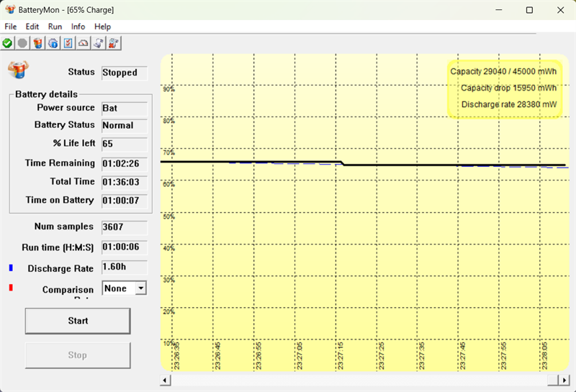Image resolution: width=576 pixels, height=392 pixels.
Task: Click the Capacity 29040 / 45000 mWh text
Action: [503, 72]
